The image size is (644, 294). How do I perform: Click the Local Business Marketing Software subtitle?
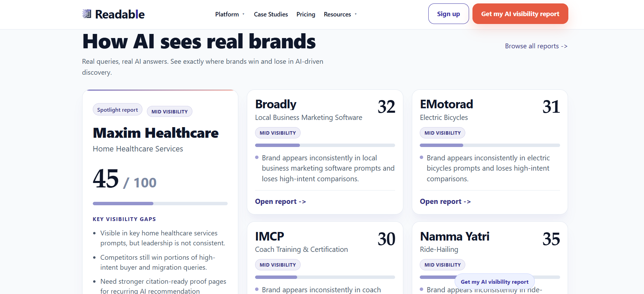point(308,118)
